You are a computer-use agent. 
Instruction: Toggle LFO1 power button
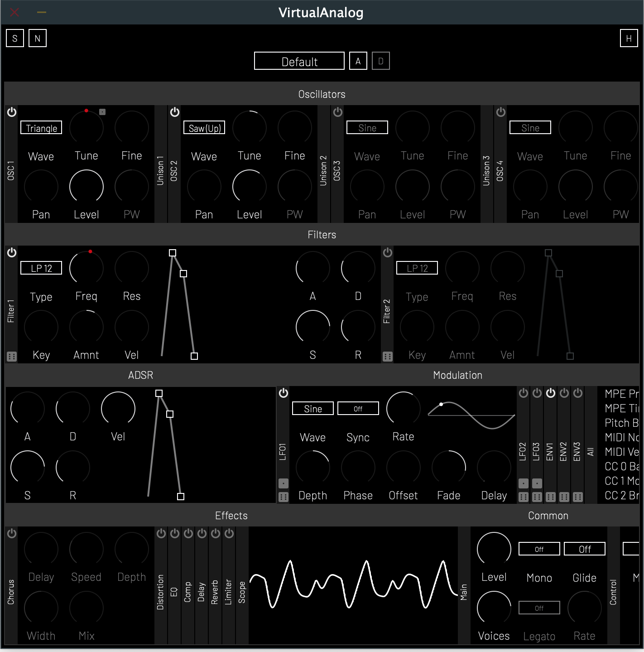coord(284,393)
